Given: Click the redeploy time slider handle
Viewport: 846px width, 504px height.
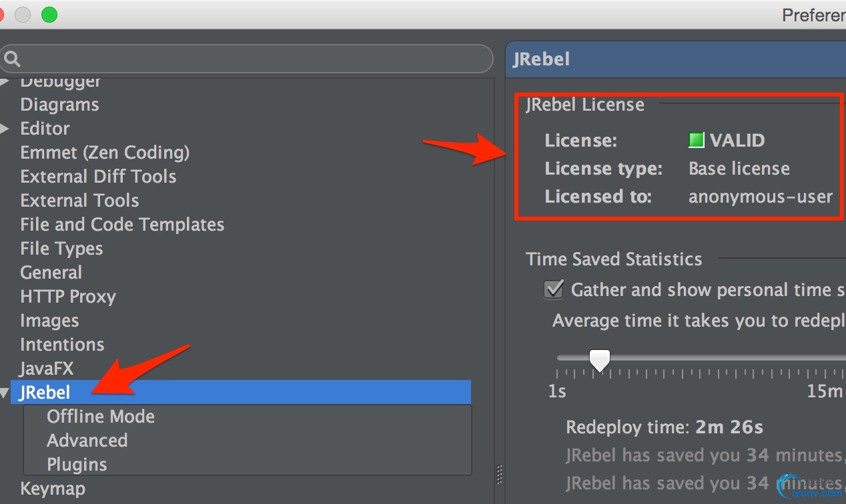Looking at the screenshot, I should click(600, 361).
